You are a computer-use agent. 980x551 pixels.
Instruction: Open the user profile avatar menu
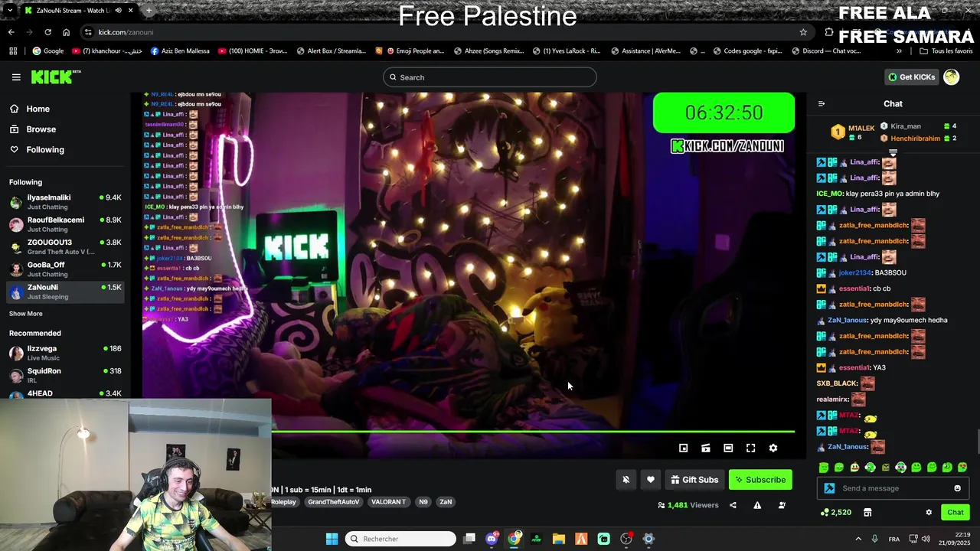pyautogui.click(x=951, y=77)
